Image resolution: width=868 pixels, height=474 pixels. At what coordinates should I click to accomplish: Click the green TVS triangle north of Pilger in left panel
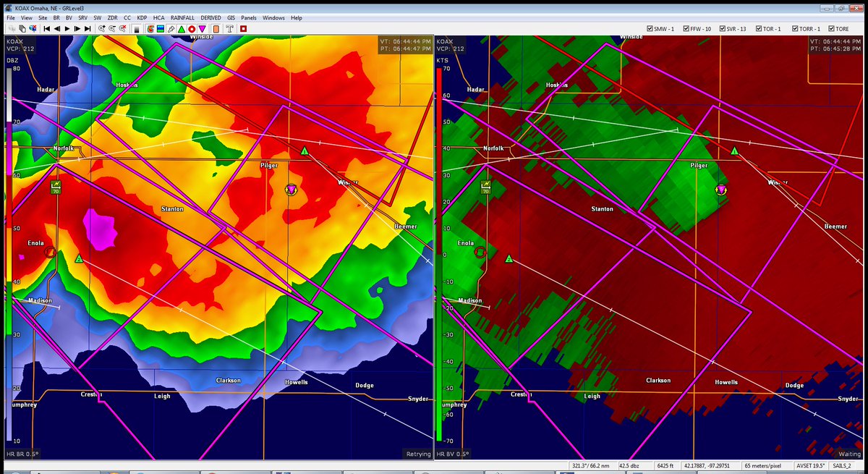pyautogui.click(x=305, y=151)
